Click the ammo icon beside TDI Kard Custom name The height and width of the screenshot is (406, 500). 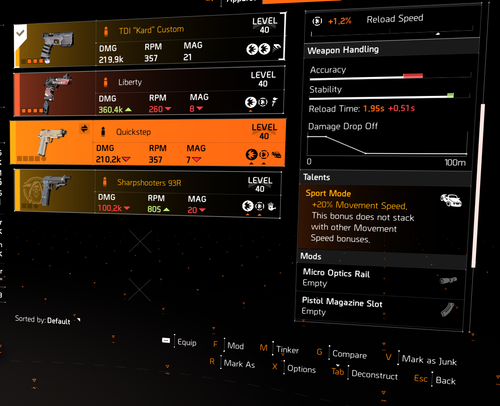(106, 31)
